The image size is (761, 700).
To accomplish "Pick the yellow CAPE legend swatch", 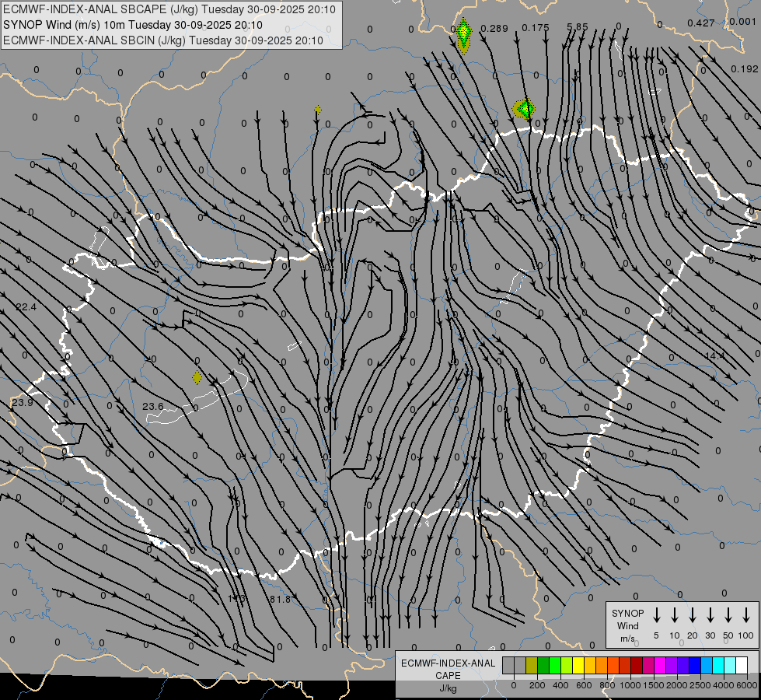I will click(x=578, y=665).
